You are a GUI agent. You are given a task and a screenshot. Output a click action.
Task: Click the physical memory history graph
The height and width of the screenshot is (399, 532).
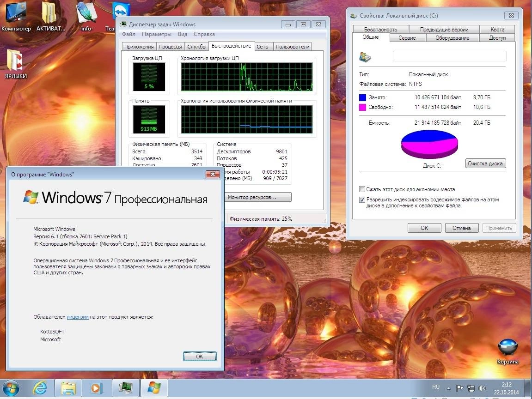coord(247,119)
